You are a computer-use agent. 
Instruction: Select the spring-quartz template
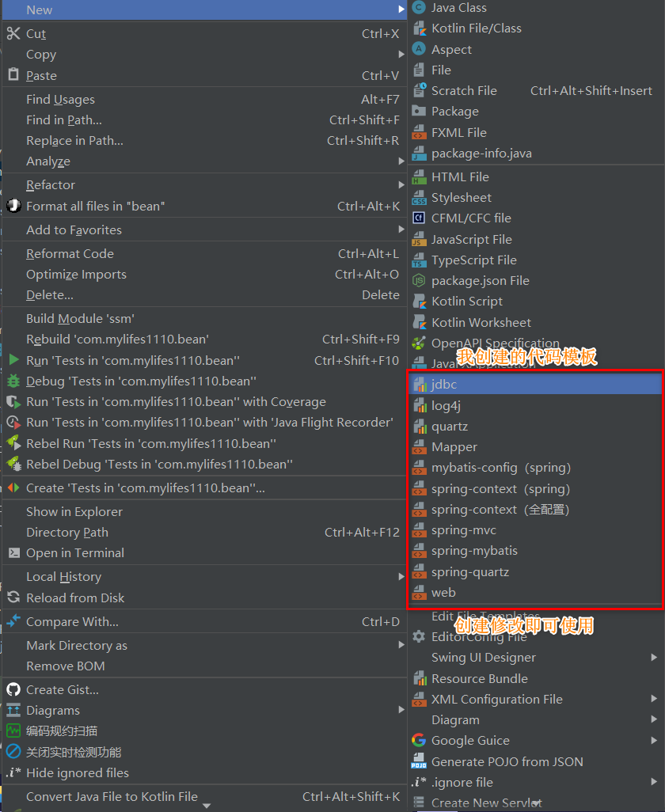[x=535, y=571]
